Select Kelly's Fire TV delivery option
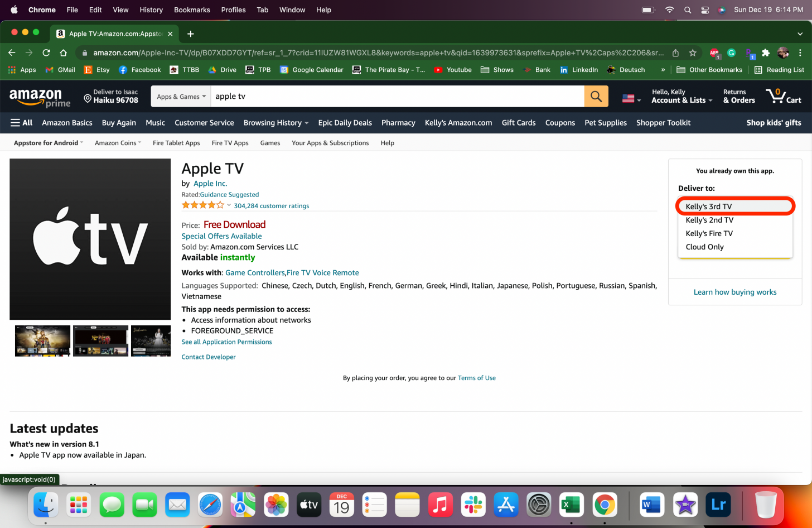The height and width of the screenshot is (528, 812). point(735,233)
